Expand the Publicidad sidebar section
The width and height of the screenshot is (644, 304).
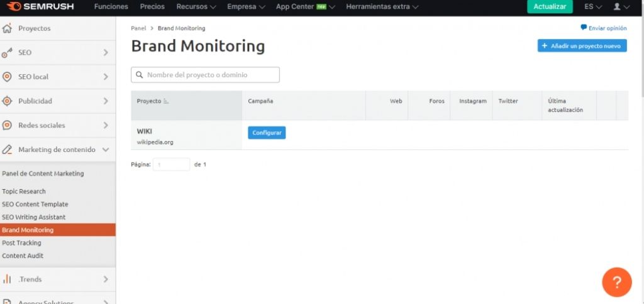[106, 101]
